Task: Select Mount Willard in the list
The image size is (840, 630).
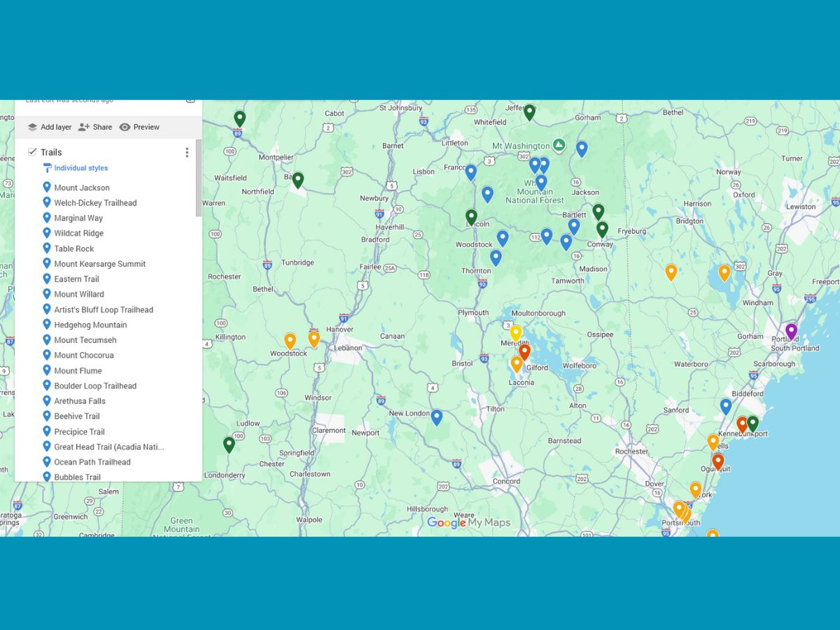Action: 79,295
